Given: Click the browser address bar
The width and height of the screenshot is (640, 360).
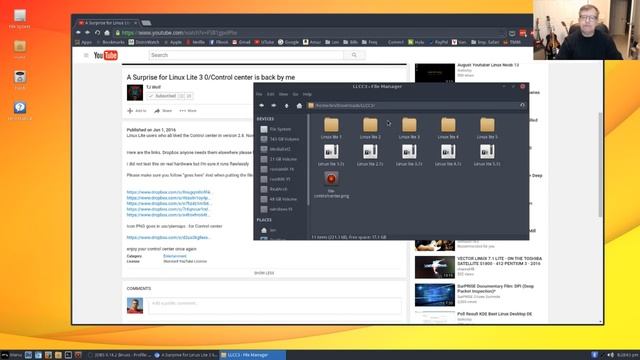Looking at the screenshot, I should point(310,33).
